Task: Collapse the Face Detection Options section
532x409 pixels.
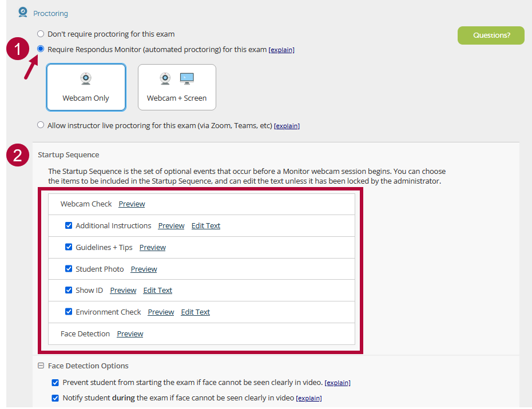Action: (41, 366)
